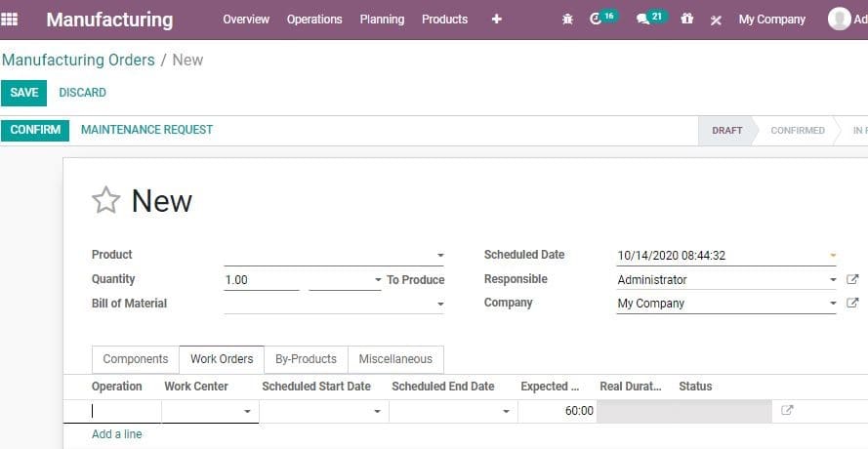The height and width of the screenshot is (449, 868).
Task: Open the Planning menu
Action: 382,20
